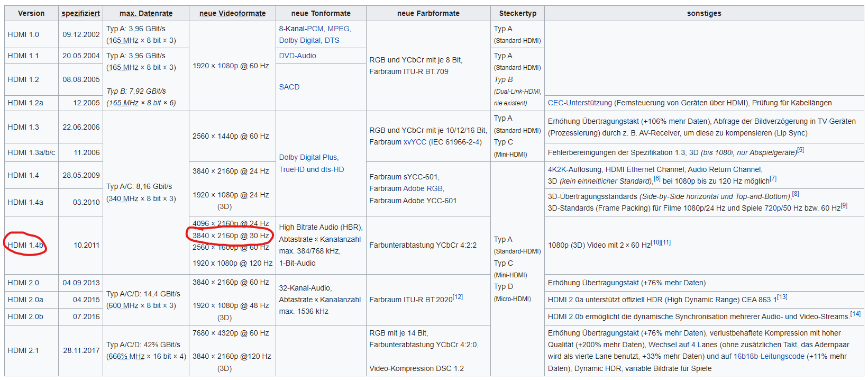
Task: Click the date 22.06.2006
Action: [81, 127]
